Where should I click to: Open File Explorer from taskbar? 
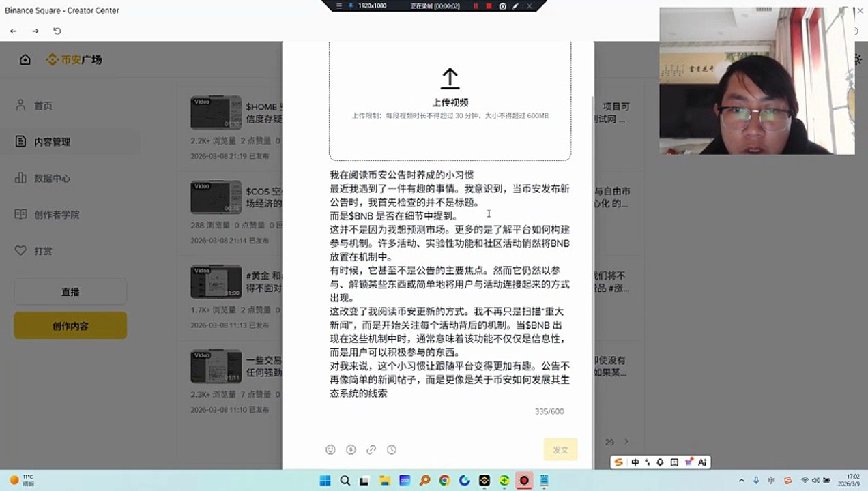385,481
